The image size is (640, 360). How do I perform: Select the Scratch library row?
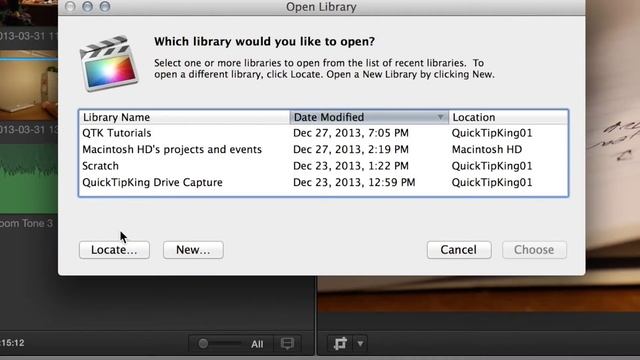[x=323, y=166]
